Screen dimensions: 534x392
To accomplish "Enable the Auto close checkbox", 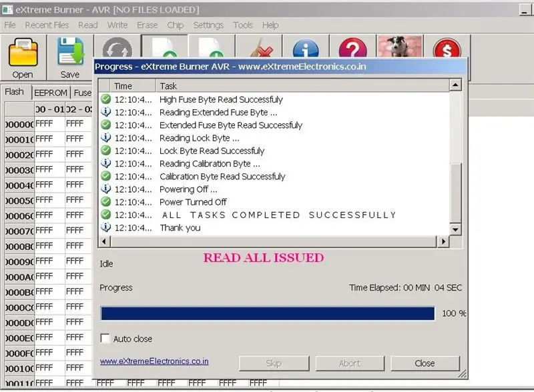I will [x=105, y=338].
